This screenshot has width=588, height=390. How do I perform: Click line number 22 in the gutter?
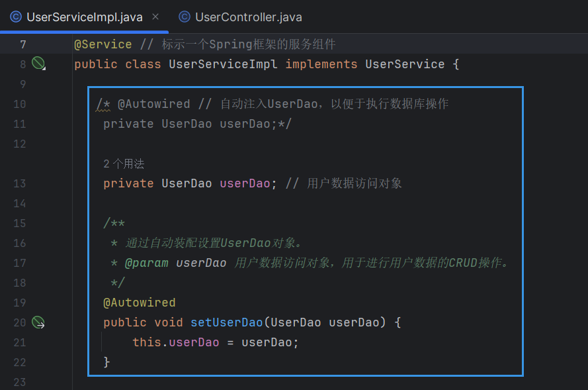click(19, 362)
